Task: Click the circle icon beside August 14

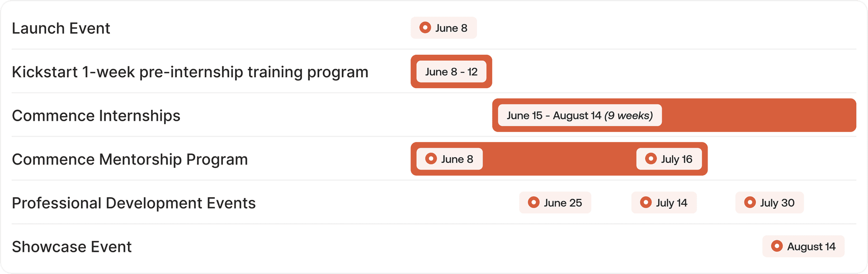Action: [x=777, y=246]
